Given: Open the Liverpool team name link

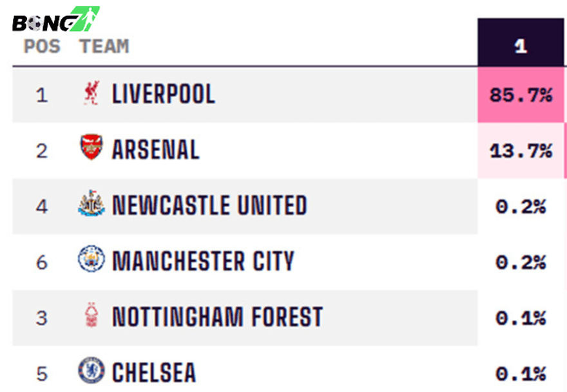Looking at the screenshot, I should (x=164, y=94).
